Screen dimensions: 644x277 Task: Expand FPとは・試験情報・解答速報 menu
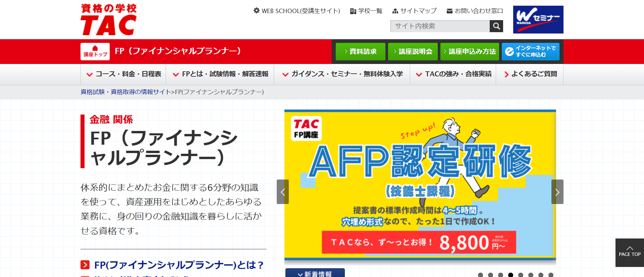click(220, 74)
